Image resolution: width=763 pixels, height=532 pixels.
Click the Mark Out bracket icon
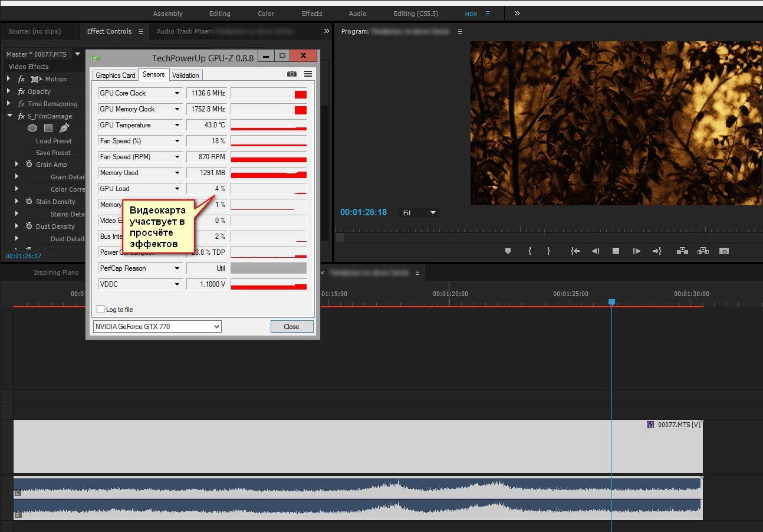tap(548, 251)
